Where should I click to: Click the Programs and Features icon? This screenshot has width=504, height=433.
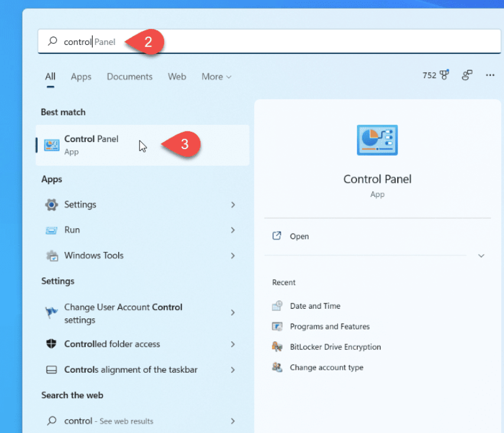pyautogui.click(x=277, y=327)
